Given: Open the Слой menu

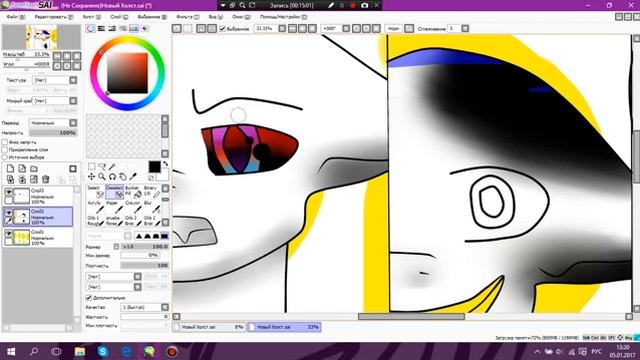Looking at the screenshot, I should 119,17.
